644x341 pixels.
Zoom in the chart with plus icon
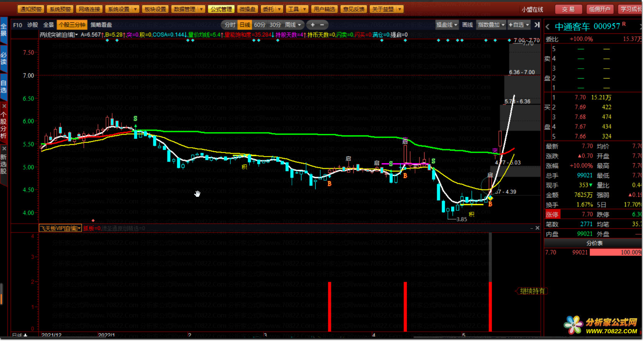[x=313, y=25]
